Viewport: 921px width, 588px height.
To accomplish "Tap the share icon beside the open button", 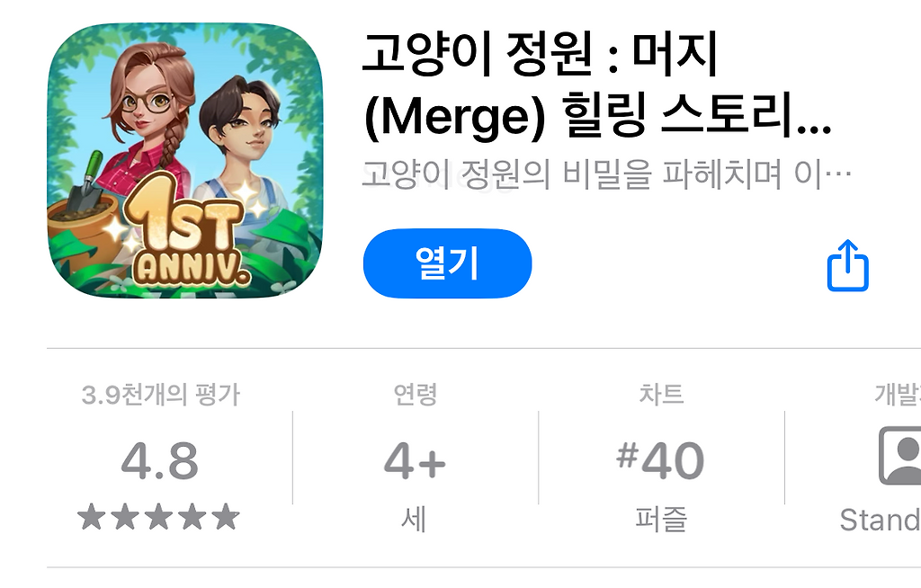I will click(x=847, y=265).
